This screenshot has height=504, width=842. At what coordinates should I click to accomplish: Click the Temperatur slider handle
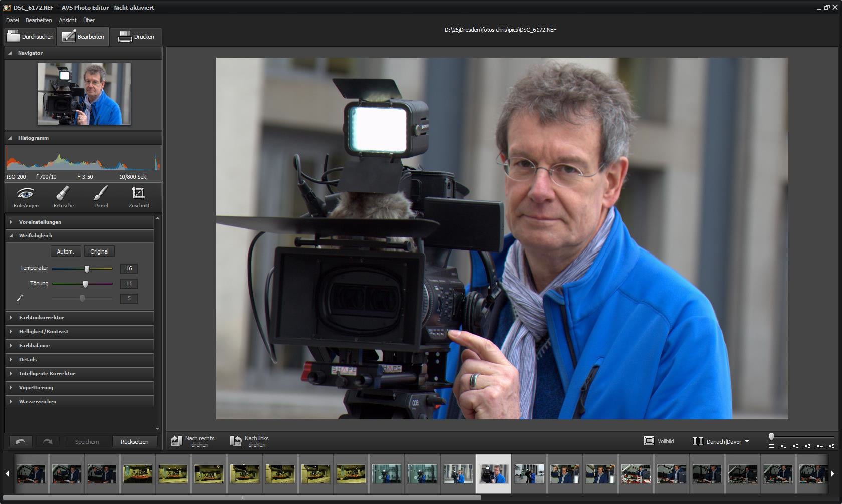(x=87, y=269)
